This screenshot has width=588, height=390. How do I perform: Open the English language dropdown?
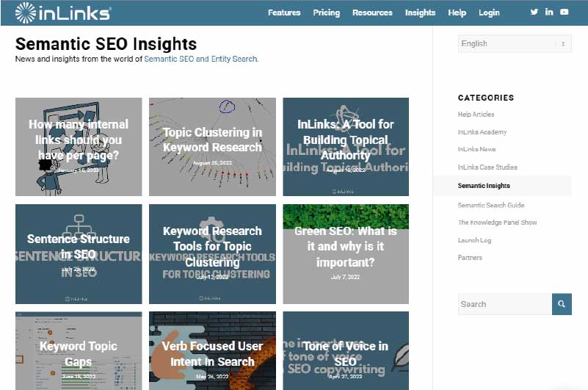[x=515, y=43]
